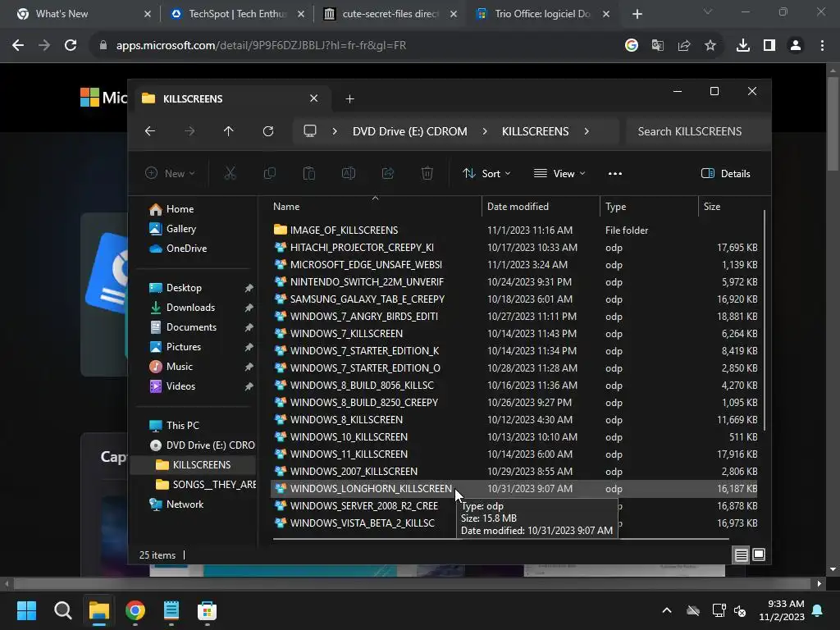Switch to the cute-secret-files tab

pyautogui.click(x=391, y=14)
